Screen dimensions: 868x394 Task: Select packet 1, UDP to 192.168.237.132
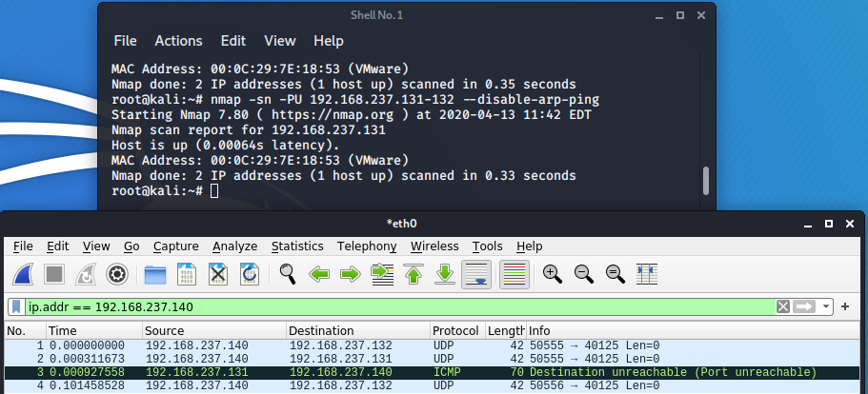(432, 345)
